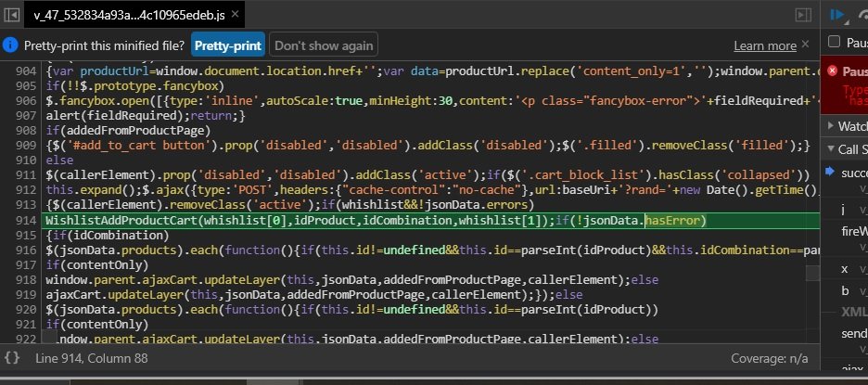Set a breakpoint on line number 910
868x385 pixels.
(26, 160)
